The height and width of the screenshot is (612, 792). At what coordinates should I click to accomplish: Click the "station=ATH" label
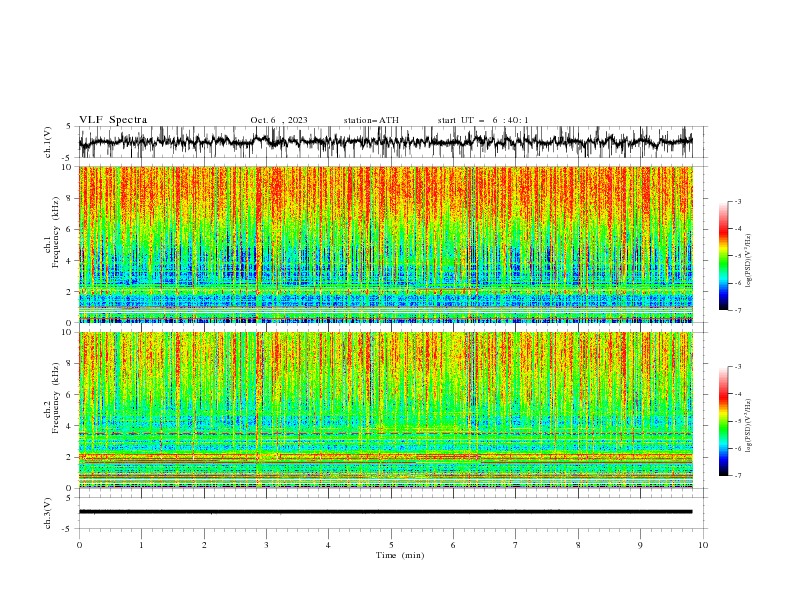[371, 120]
